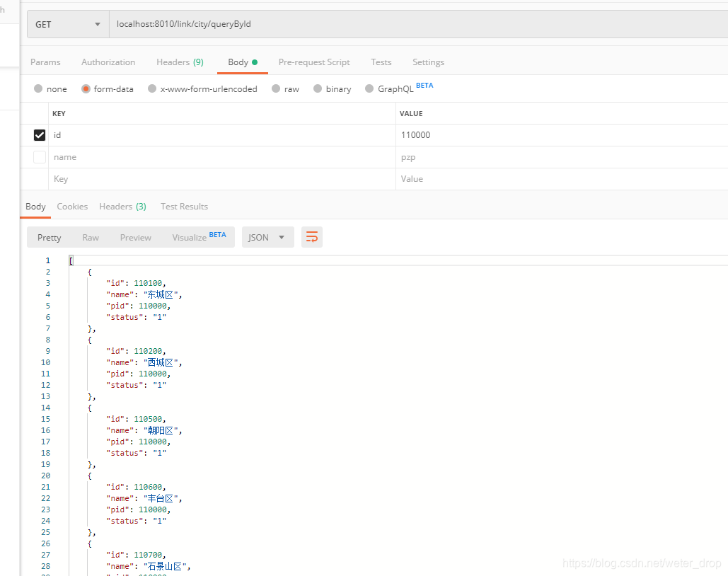The height and width of the screenshot is (576, 728).
Task: Open the Pre-request Script tab
Action: (x=314, y=62)
